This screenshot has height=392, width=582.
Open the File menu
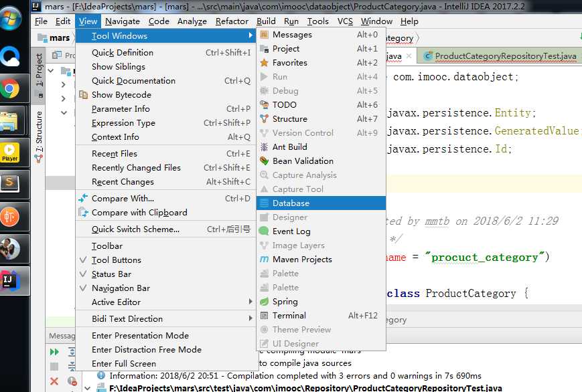pos(41,21)
